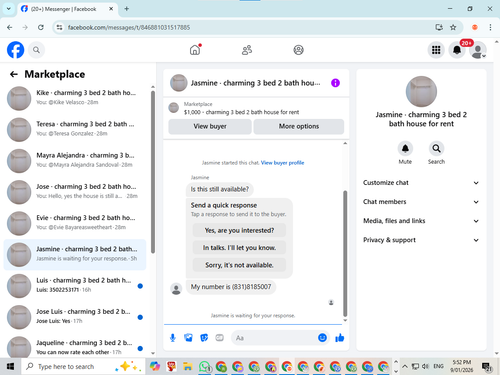Focus the Aa message input field

click(x=273, y=338)
